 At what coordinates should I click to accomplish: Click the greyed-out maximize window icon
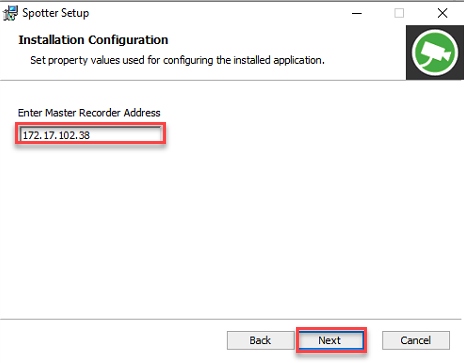tap(399, 13)
